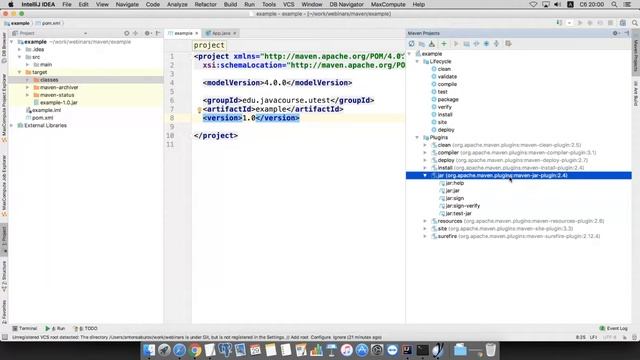Click pom.xml breadcrumb in navigation bar

click(x=48, y=23)
